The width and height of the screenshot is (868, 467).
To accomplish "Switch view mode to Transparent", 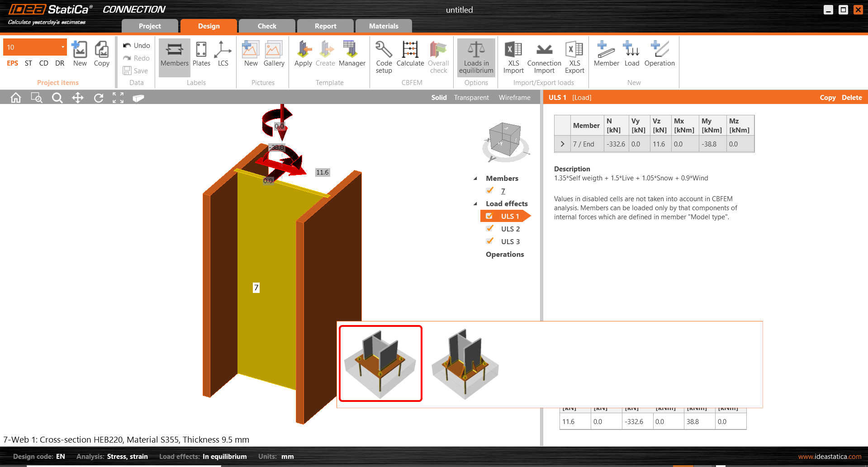I will pyautogui.click(x=471, y=98).
